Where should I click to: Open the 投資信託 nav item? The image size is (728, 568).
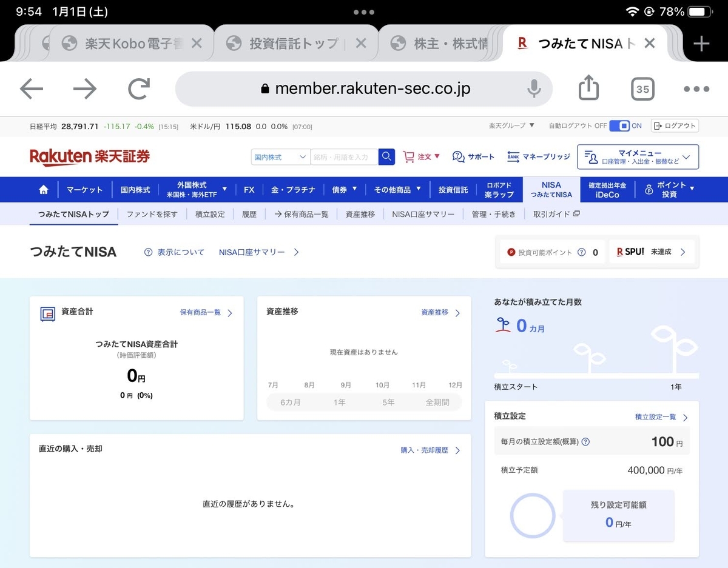(453, 190)
